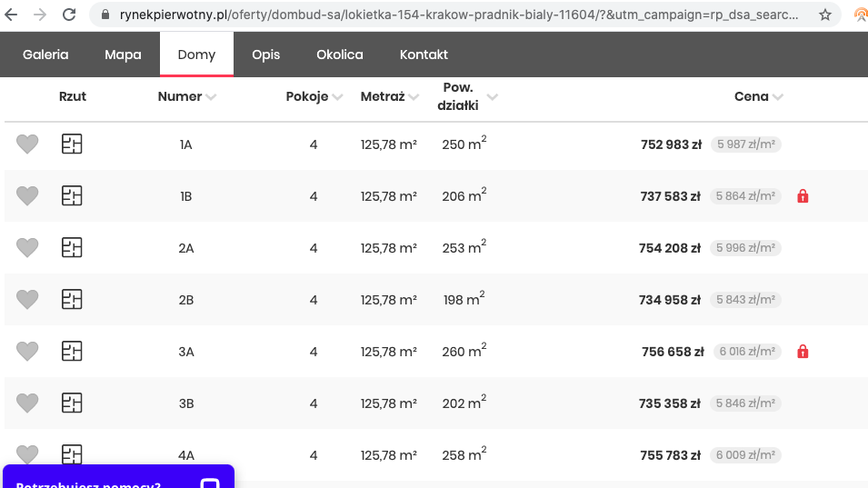This screenshot has width=868, height=488.
Task: Click the 6 009 zł/m² price badge
Action: click(745, 454)
